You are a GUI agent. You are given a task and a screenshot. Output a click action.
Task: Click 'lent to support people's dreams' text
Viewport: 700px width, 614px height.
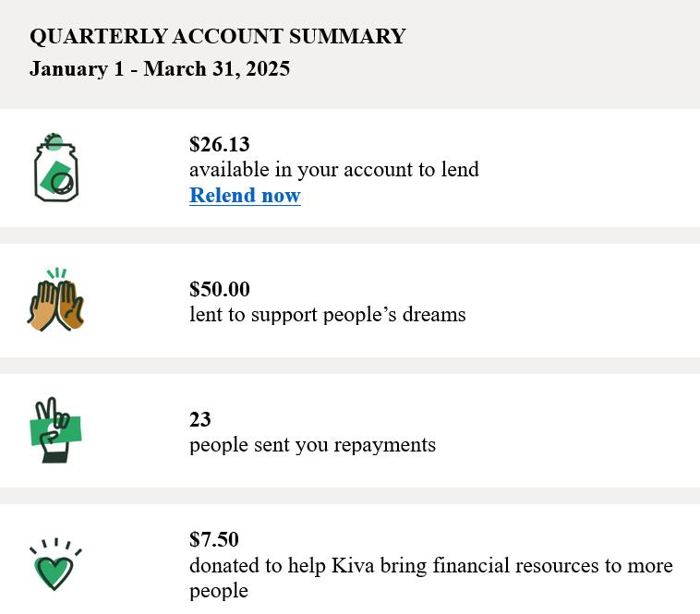(327, 315)
